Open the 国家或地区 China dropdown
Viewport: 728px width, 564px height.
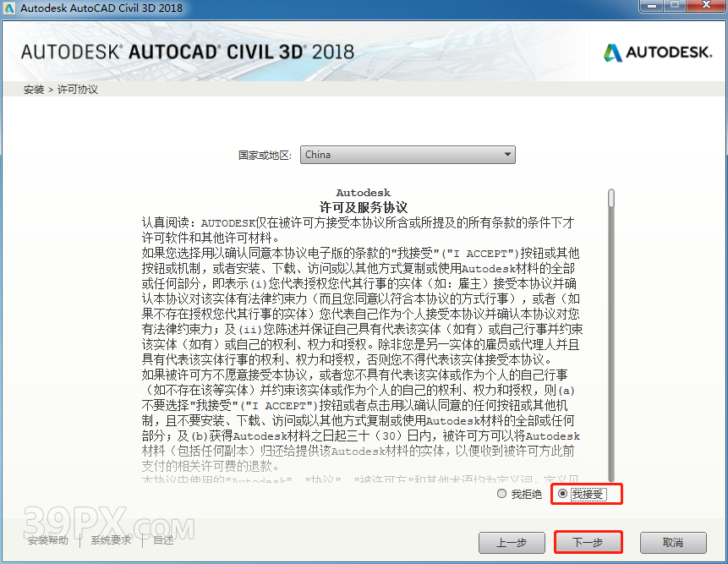408,155
